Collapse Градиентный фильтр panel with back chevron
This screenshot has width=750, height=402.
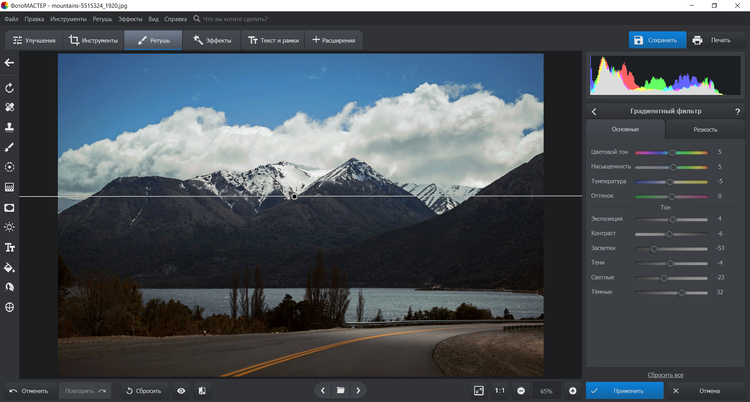[x=594, y=111]
